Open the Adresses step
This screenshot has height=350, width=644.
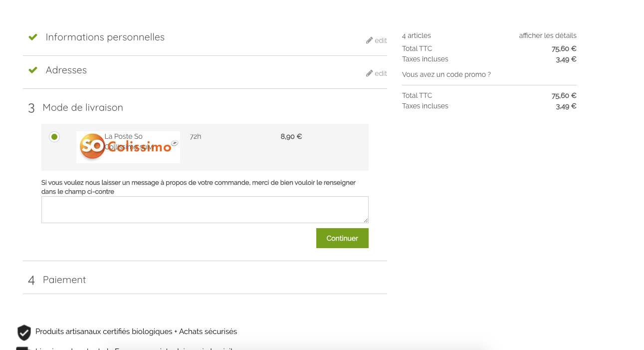(66, 70)
